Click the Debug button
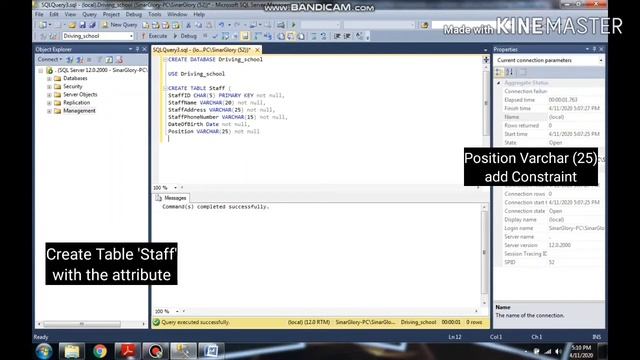The width and height of the screenshot is (640, 360). [x=185, y=36]
